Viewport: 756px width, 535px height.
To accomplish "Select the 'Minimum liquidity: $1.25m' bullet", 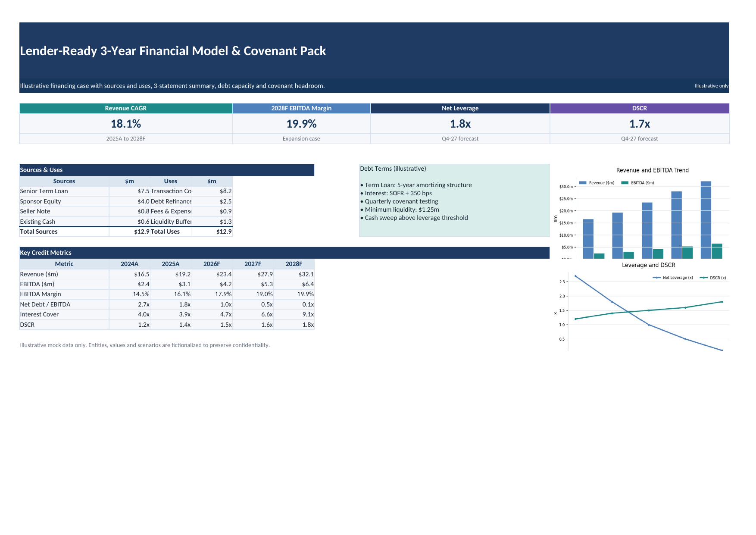I will tap(400, 210).
